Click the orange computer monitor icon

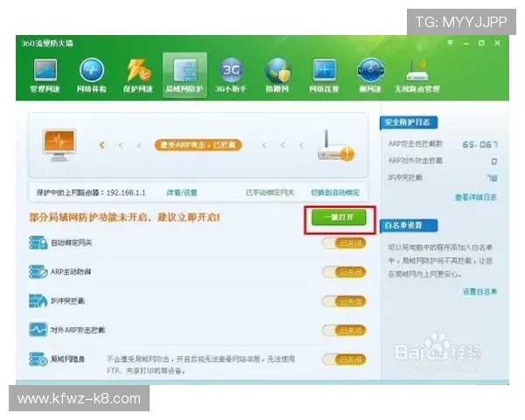pos(59,145)
